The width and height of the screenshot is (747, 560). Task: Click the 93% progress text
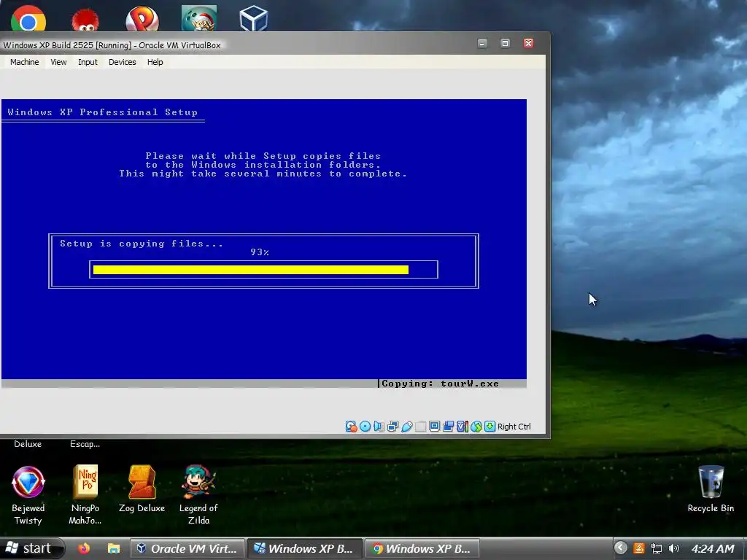pos(260,252)
